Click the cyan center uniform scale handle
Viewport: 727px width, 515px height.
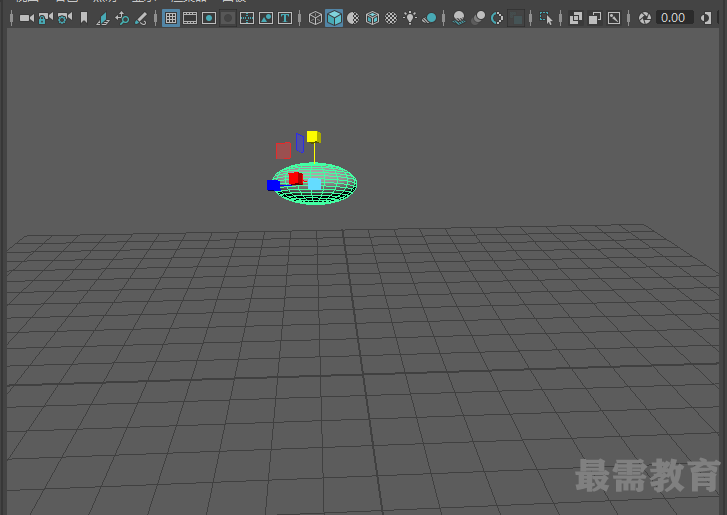[x=315, y=184]
